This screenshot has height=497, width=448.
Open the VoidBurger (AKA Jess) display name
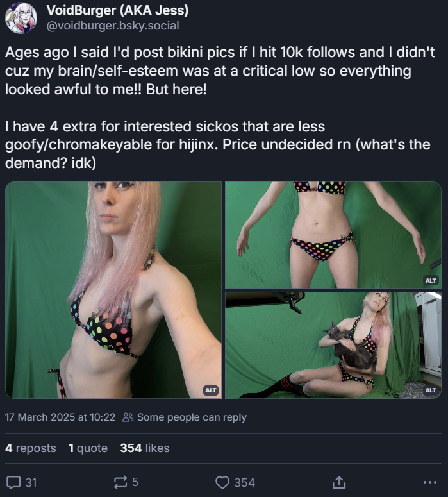click(117, 10)
